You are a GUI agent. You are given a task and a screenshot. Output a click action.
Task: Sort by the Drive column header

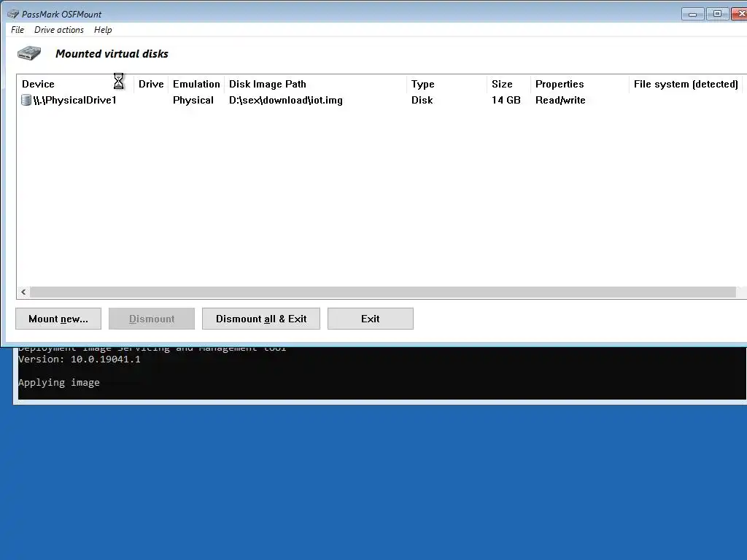tap(151, 84)
